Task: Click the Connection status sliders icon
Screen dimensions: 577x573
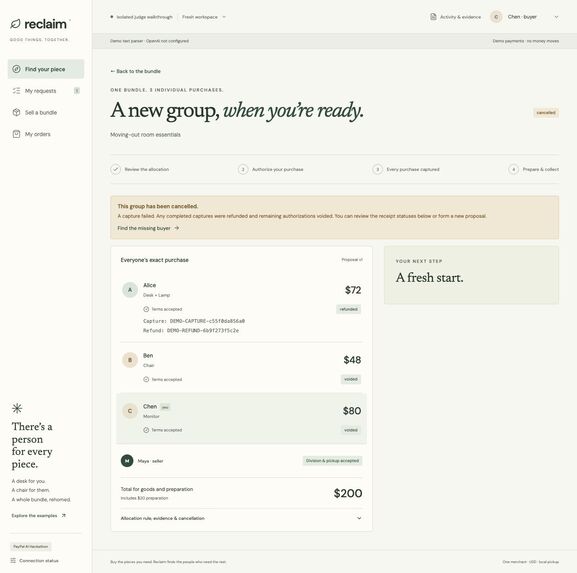Action: (x=13, y=560)
